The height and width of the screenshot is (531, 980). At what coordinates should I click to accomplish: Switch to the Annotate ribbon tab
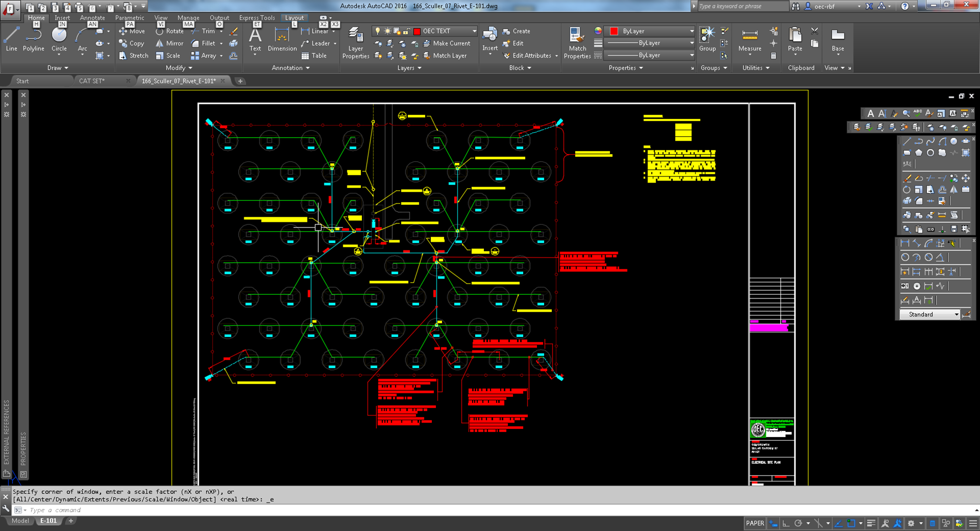tap(92, 17)
